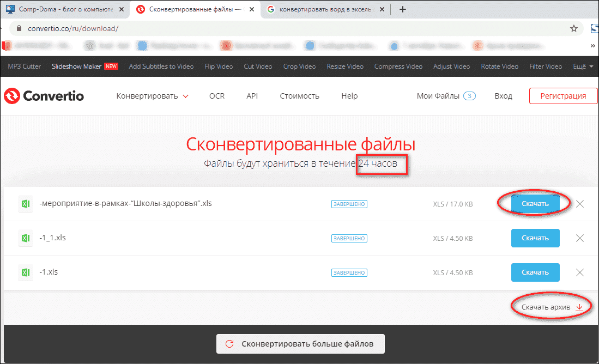Image resolution: width=599 pixels, height=364 pixels.
Task: Open the Help menu item
Action: click(349, 96)
